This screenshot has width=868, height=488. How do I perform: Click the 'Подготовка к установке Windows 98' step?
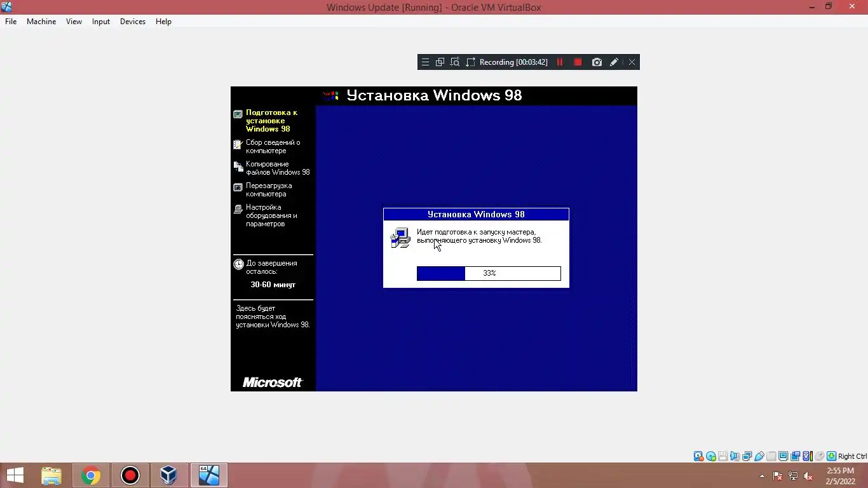[x=271, y=121]
